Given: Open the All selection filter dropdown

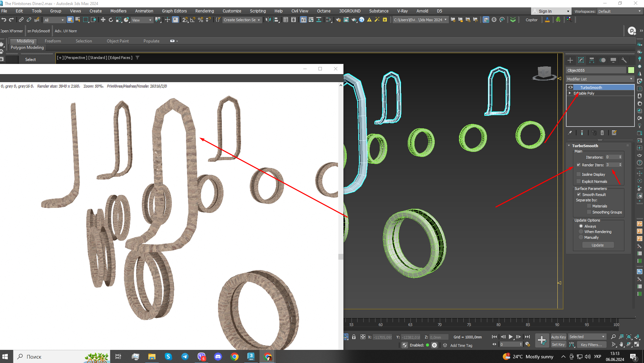Looking at the screenshot, I should (54, 20).
